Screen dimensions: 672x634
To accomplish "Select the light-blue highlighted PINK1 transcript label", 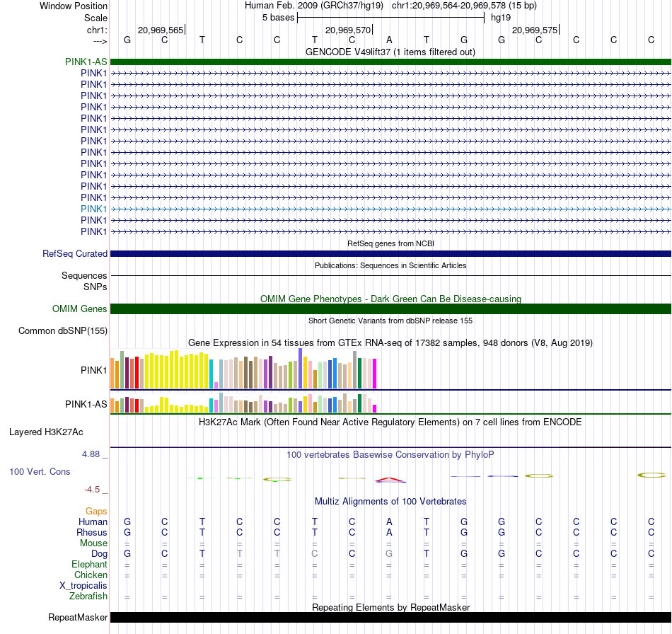I will pos(93,209).
